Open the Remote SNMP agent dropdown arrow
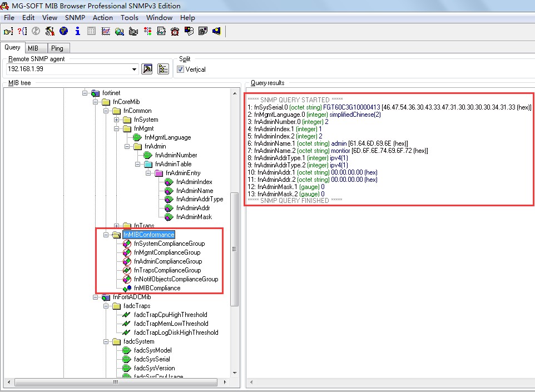 pos(134,70)
